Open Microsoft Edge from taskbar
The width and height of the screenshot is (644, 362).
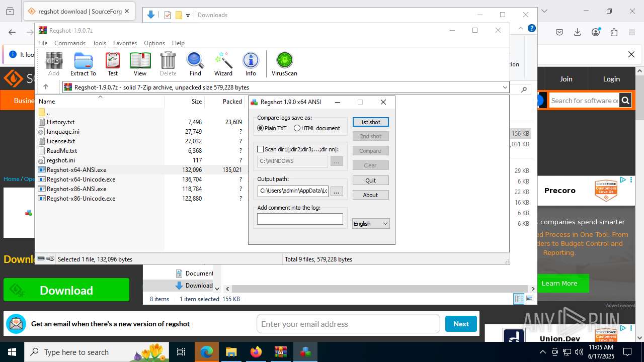207,352
